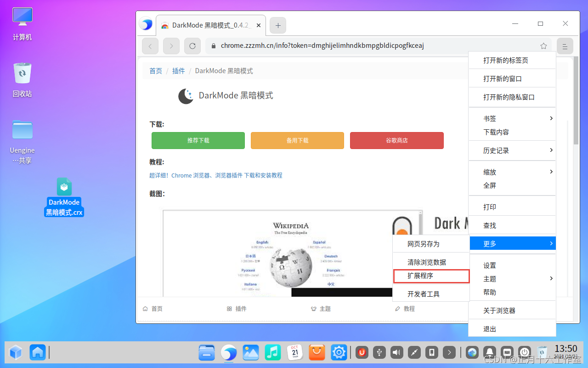Choose 全屏 in the menu

[512, 185]
